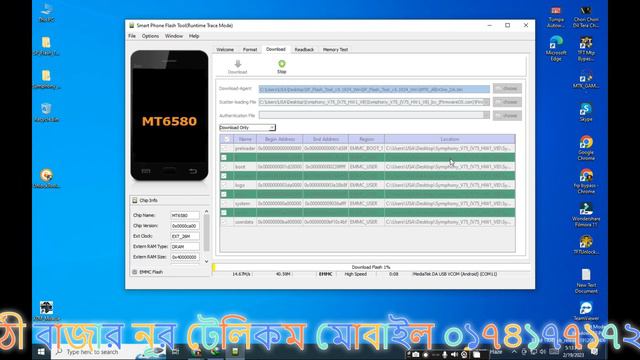Click Chip Info scrollbar down arrow
The width and height of the screenshot is (640, 360).
207,262
